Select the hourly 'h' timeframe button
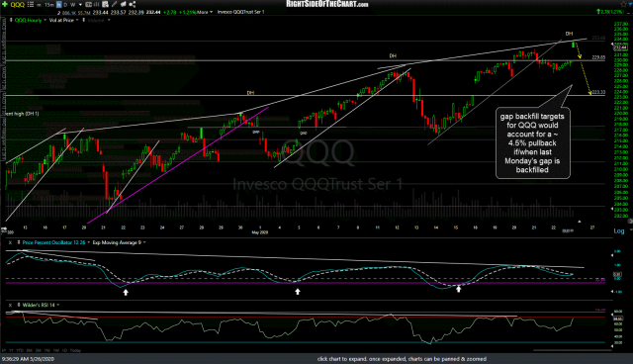 [59, 5]
